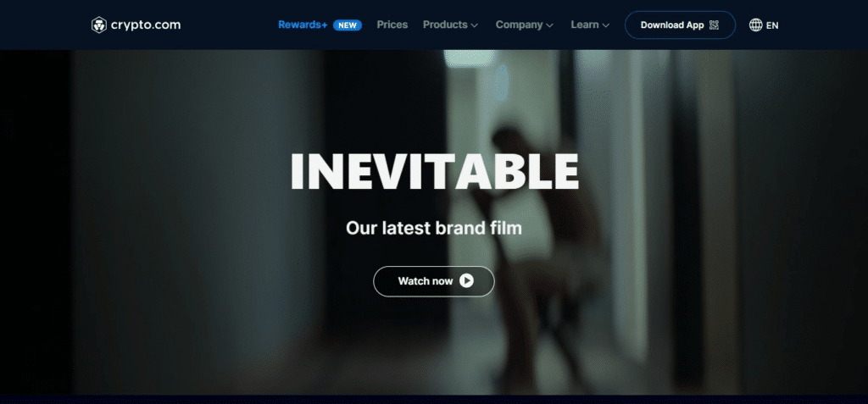This screenshot has height=404, width=868.
Task: Click the crypto.com wordmark text
Action: [x=146, y=25]
